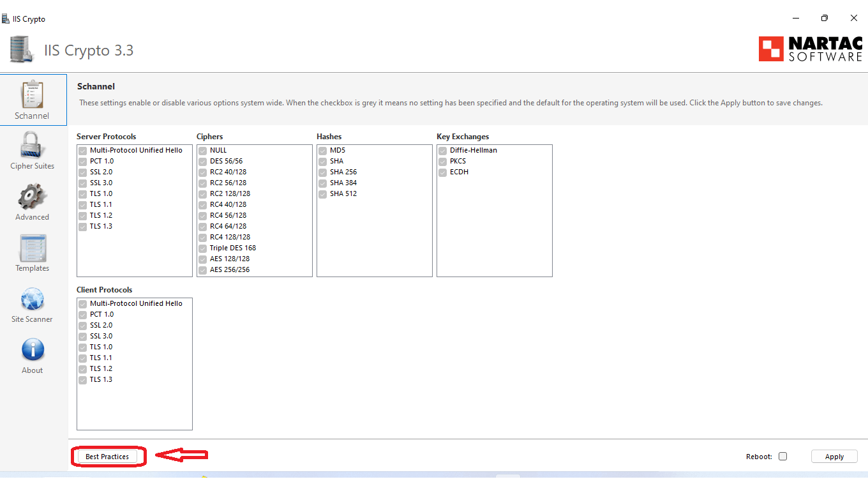Select cipher 'RC2 128/128' text
Image resolution: width=868 pixels, height=500 pixels.
(230, 194)
